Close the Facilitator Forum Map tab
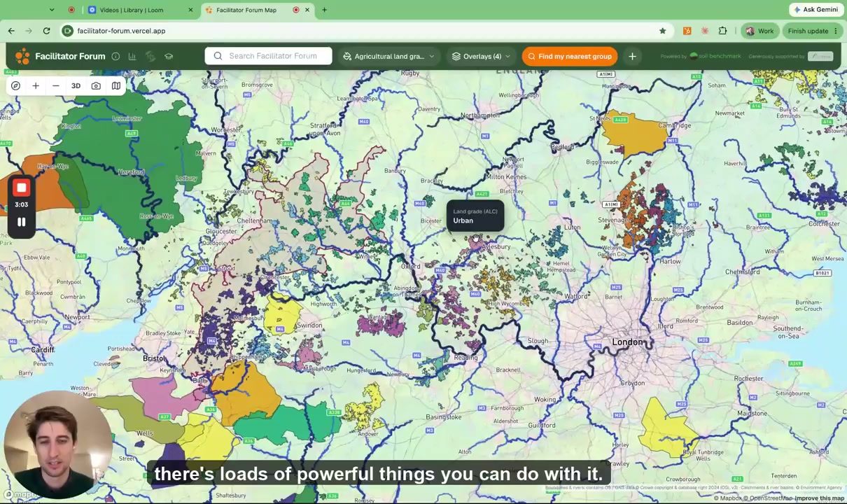The width and height of the screenshot is (847, 504). [x=307, y=10]
